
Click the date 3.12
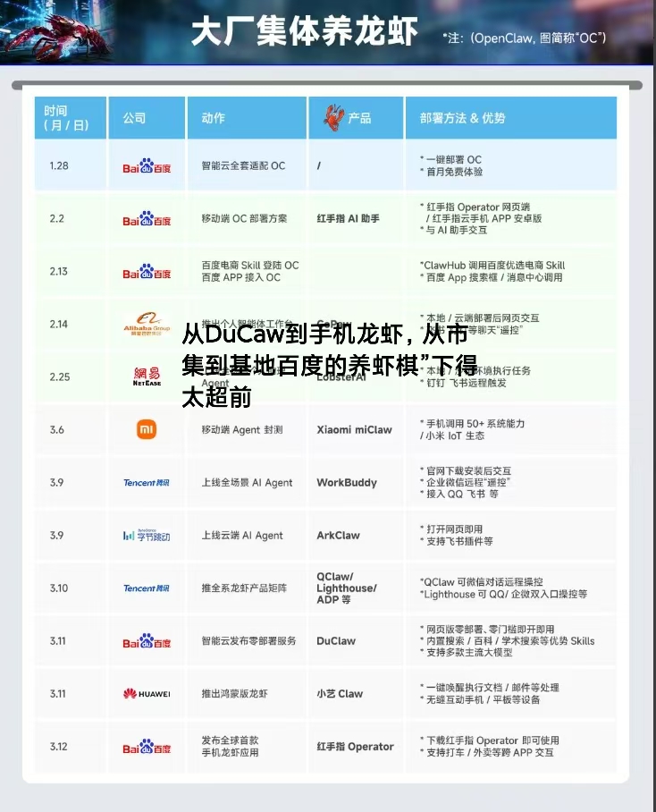[x=58, y=747]
